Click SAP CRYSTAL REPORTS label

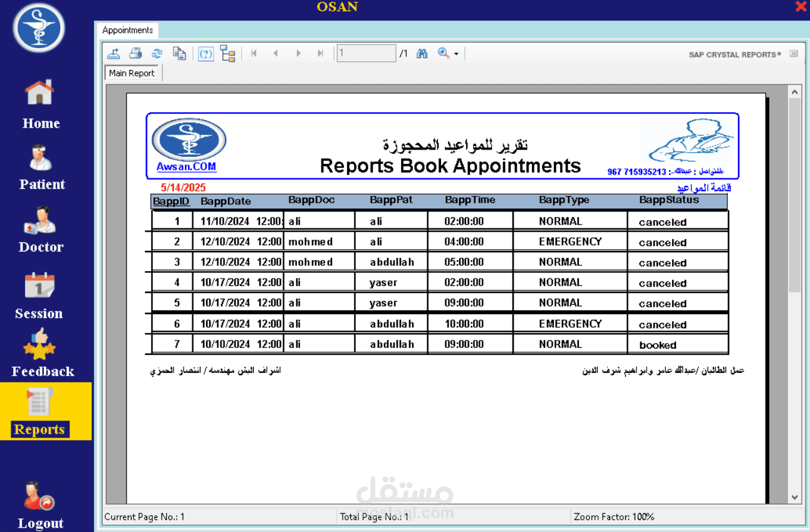(x=735, y=54)
